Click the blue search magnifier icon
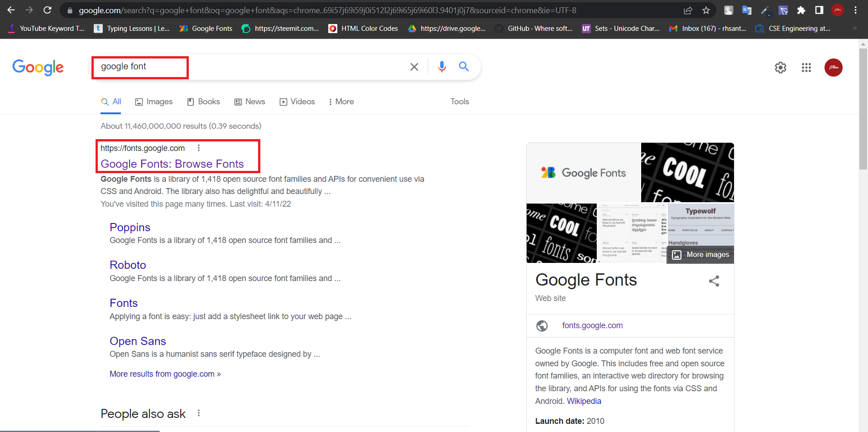Viewport: 868px width, 432px height. [464, 67]
